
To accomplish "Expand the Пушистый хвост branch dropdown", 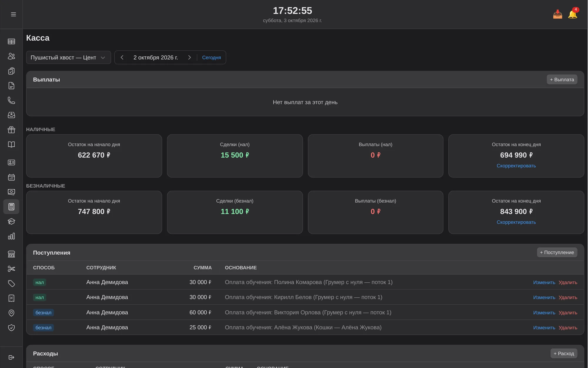I will 69,57.
